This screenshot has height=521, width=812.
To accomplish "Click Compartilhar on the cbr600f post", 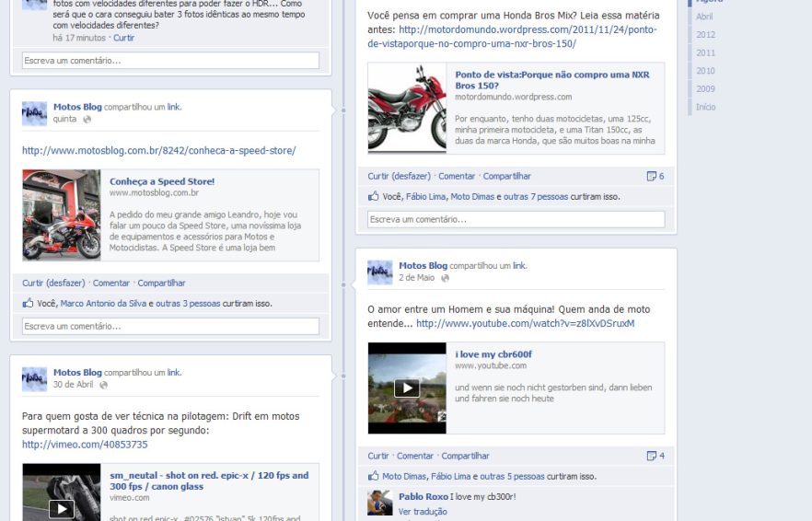I will click(465, 456).
